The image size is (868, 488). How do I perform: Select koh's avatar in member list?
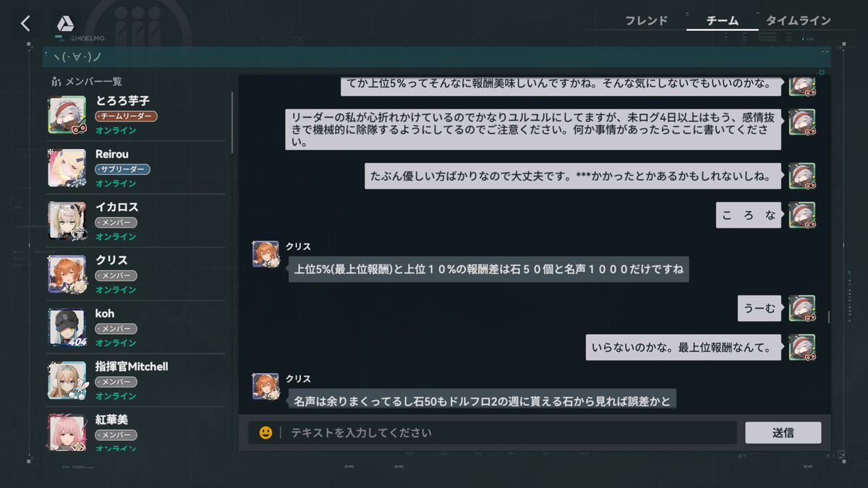(67, 328)
